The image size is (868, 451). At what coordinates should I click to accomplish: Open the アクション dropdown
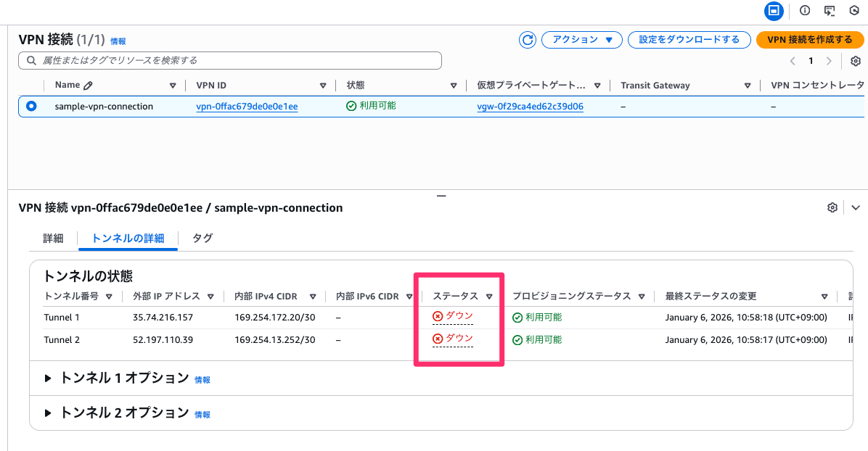[581, 40]
